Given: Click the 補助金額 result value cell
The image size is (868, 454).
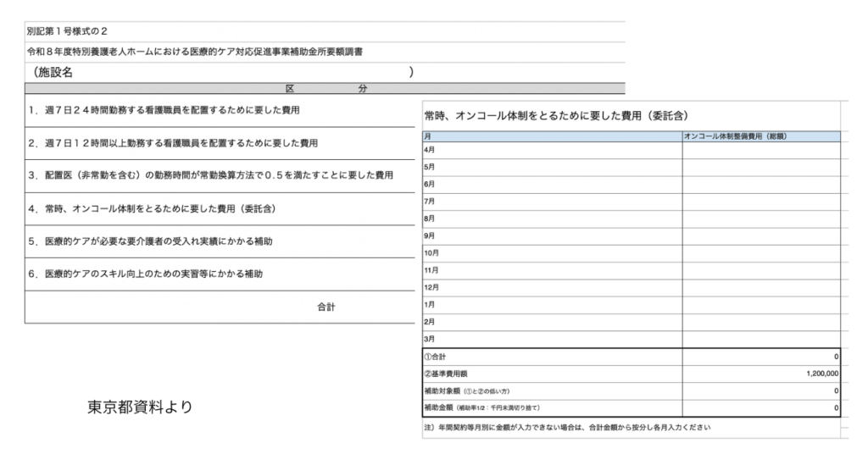Looking at the screenshot, I should [x=761, y=408].
